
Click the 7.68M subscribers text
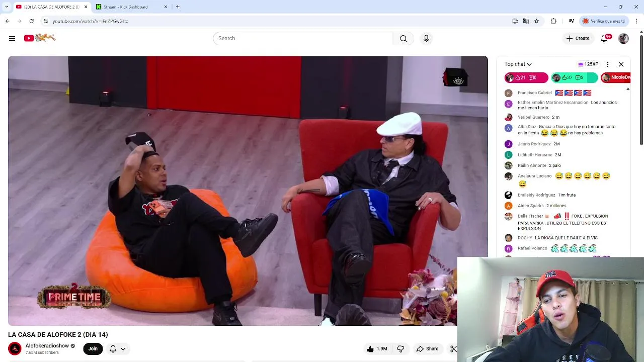(42, 353)
